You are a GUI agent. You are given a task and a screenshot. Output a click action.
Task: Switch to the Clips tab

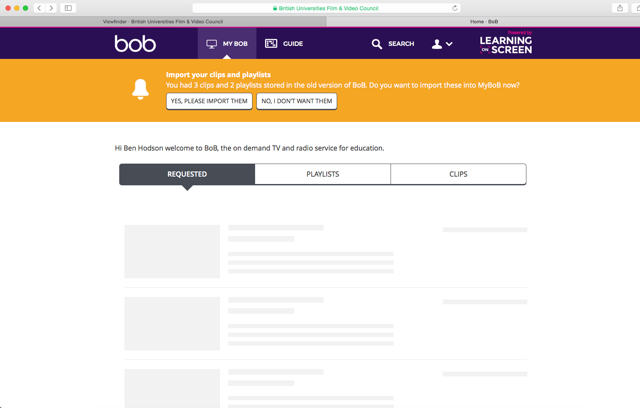pos(458,174)
